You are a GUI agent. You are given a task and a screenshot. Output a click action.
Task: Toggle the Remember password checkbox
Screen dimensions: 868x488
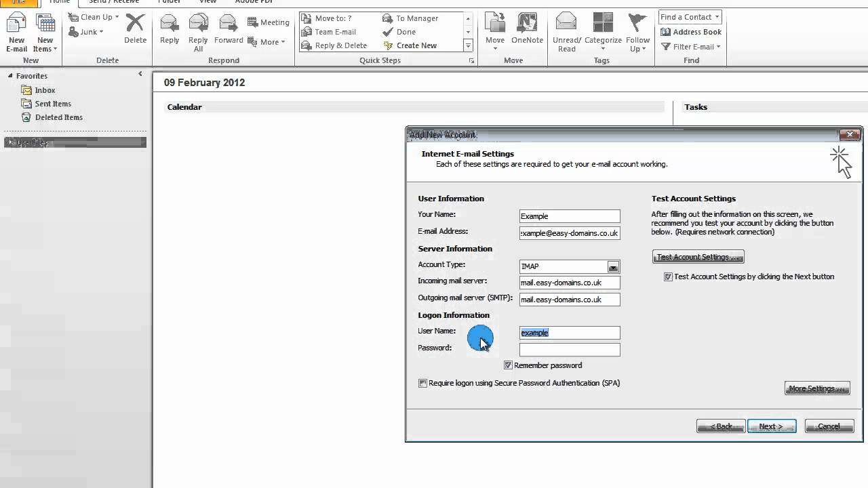pos(508,365)
